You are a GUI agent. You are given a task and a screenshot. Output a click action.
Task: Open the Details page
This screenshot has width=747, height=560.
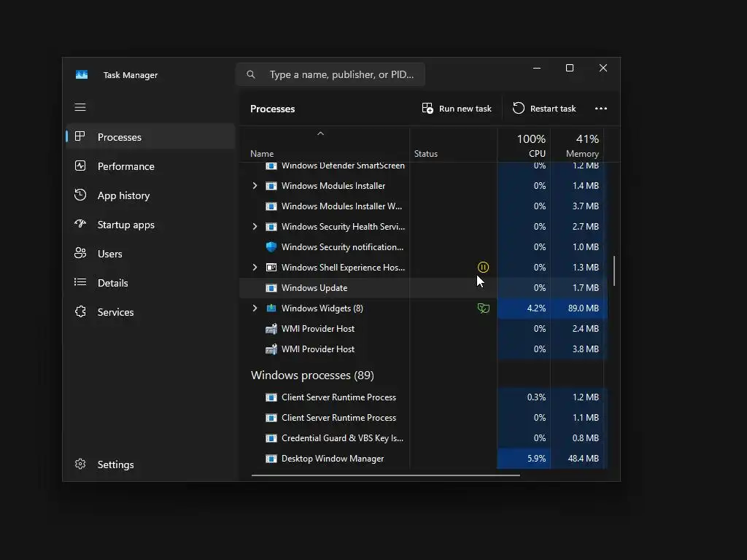pyautogui.click(x=150, y=282)
